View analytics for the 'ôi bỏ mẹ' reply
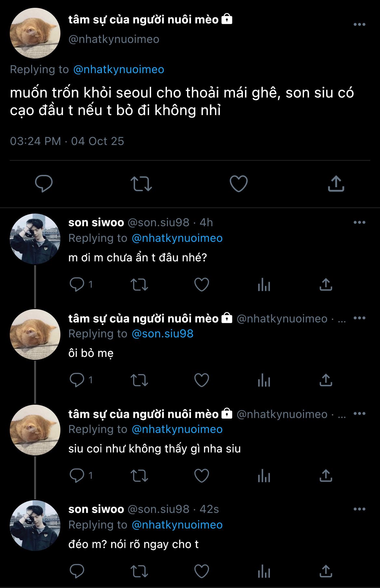This screenshot has width=380, height=588. tap(264, 380)
